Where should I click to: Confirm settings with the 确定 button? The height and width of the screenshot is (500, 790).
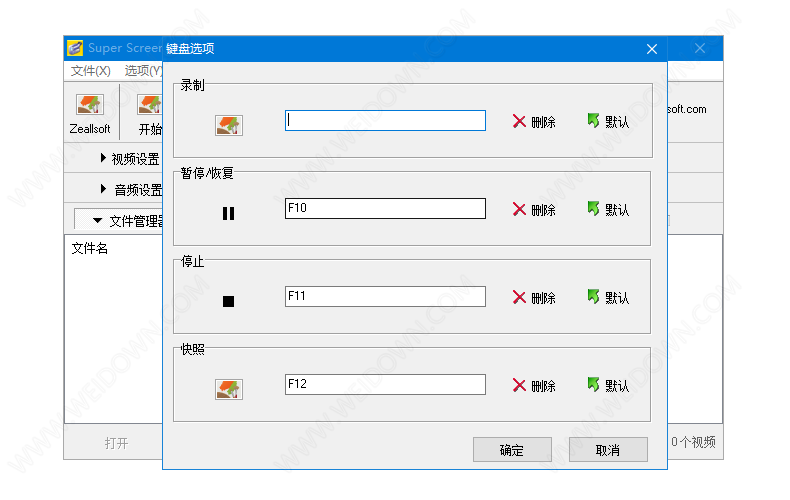click(512, 450)
